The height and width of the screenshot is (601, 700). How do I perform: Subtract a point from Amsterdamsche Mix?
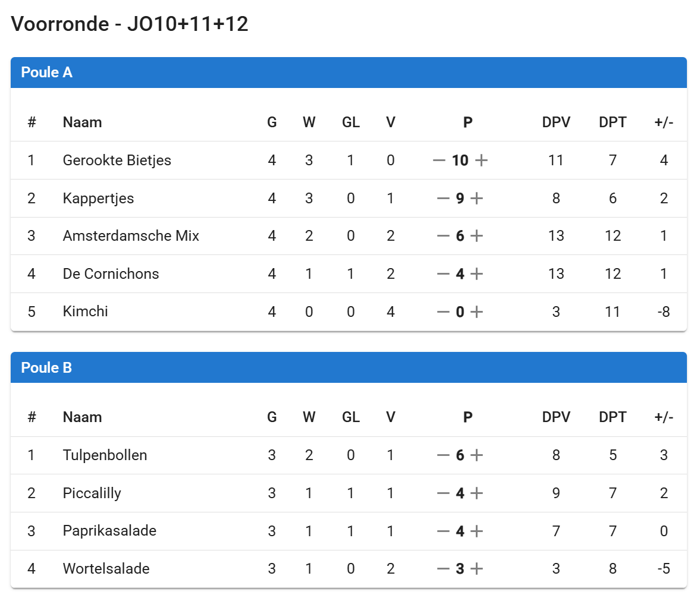click(x=443, y=236)
